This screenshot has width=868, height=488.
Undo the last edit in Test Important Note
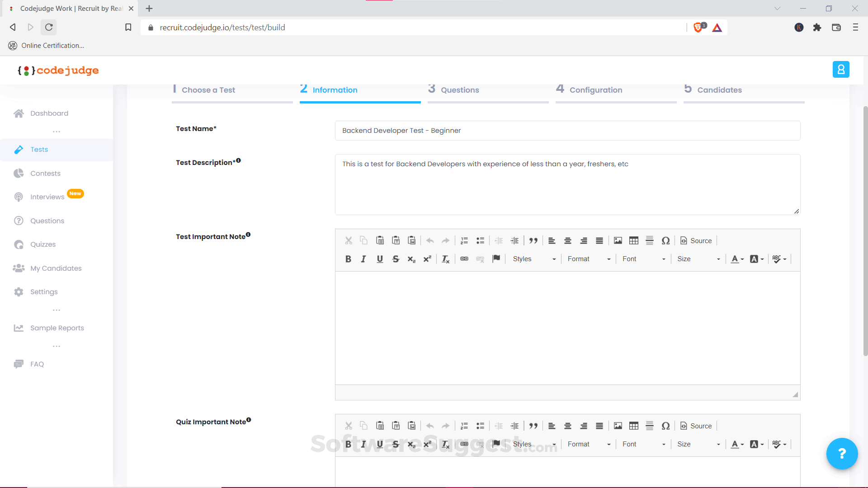430,240
